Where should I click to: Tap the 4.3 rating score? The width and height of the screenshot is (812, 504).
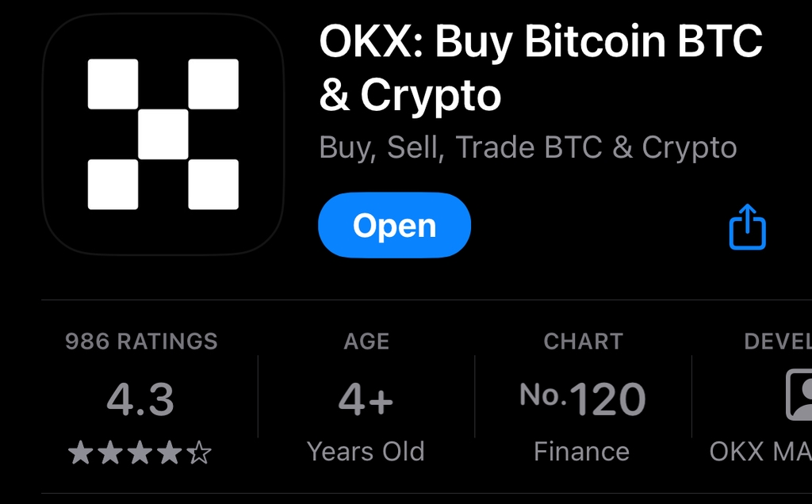(x=141, y=399)
